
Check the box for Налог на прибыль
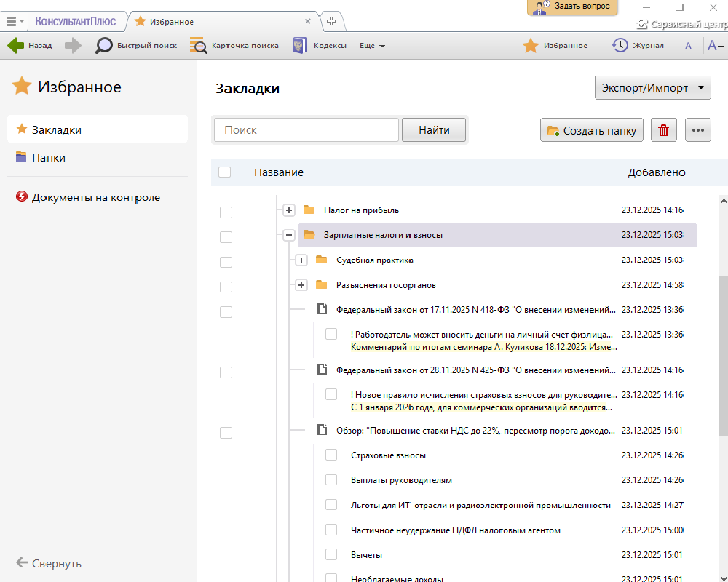coord(226,212)
